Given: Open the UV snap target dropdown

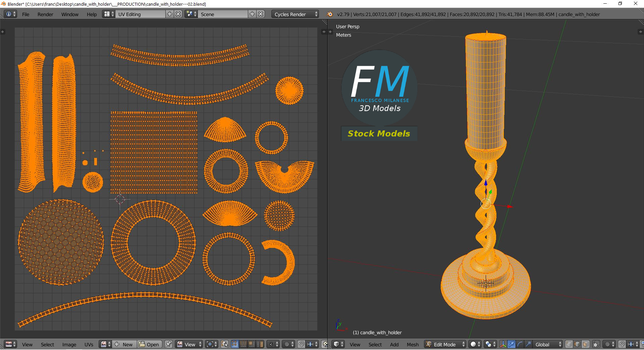Looking at the screenshot, I should 312,344.
